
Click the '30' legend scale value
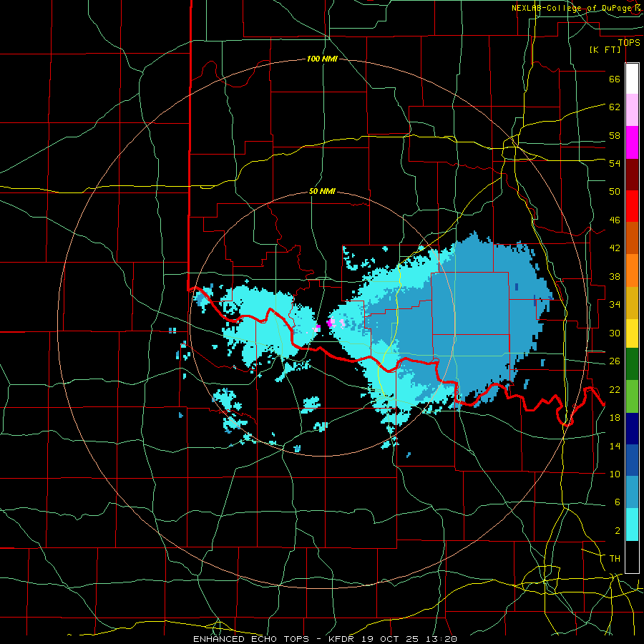click(615, 333)
